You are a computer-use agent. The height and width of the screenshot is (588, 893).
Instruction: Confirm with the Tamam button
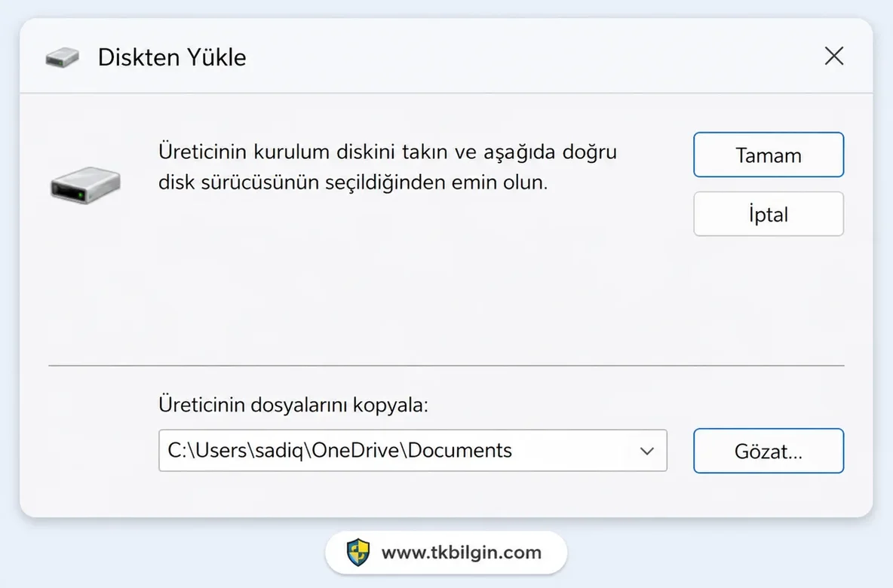pos(769,155)
